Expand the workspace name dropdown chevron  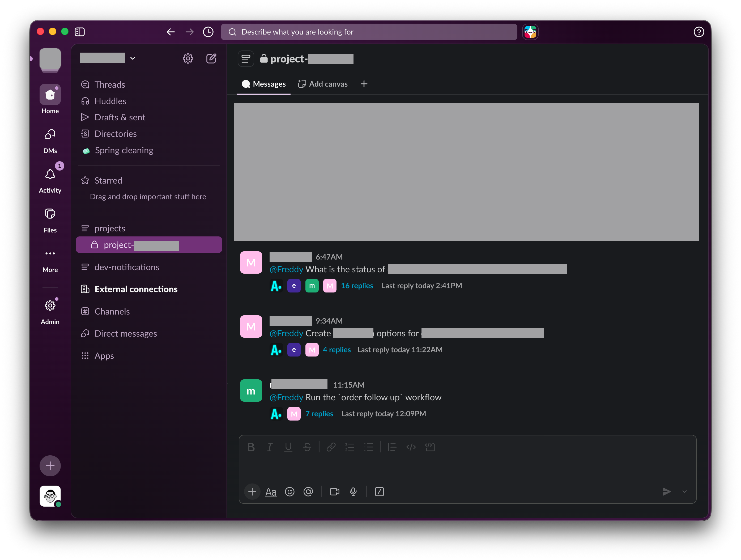[133, 58]
